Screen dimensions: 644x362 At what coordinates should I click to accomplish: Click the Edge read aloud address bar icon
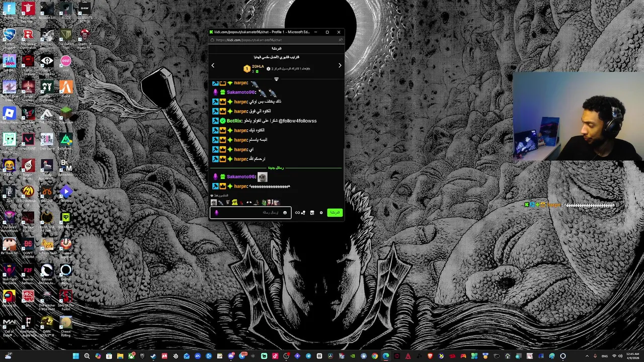point(340,40)
